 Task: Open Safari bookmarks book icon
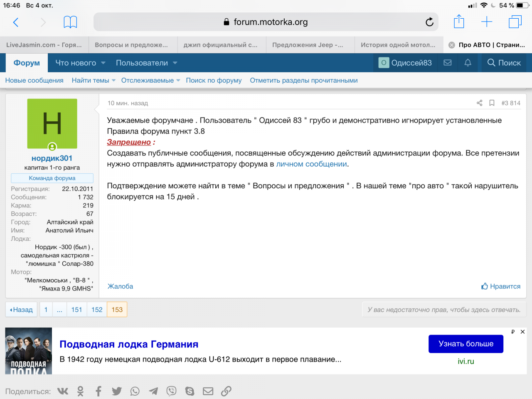click(x=70, y=22)
